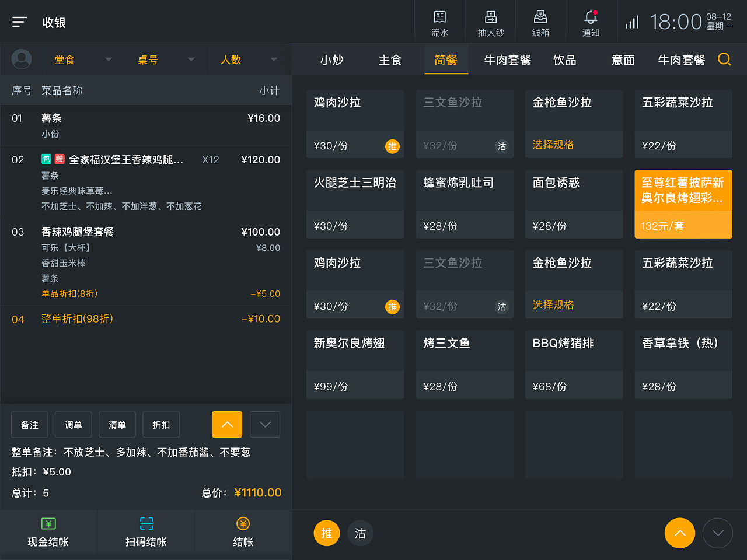
Task: Open the 人数 guest count dropdown
Action: [251, 60]
